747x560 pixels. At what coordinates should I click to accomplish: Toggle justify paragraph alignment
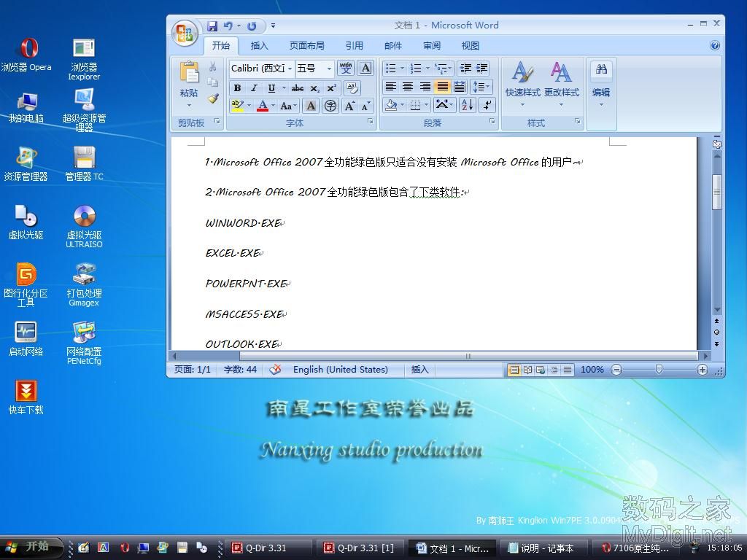pyautogui.click(x=443, y=87)
